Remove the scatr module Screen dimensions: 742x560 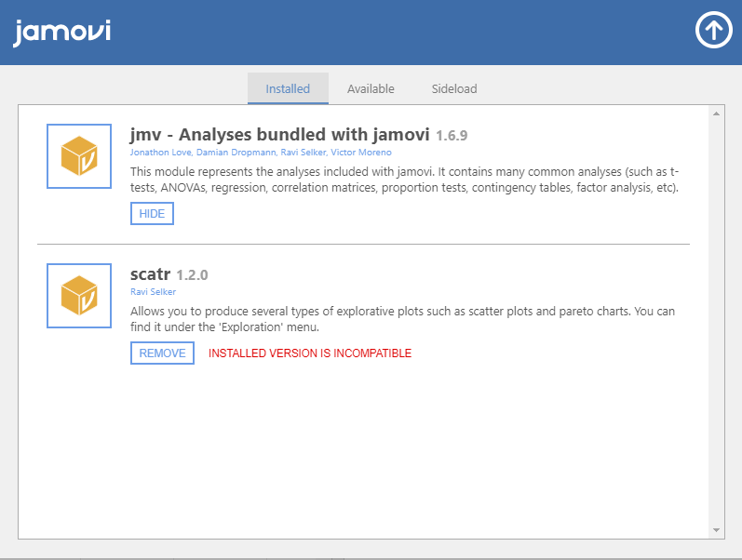click(162, 353)
